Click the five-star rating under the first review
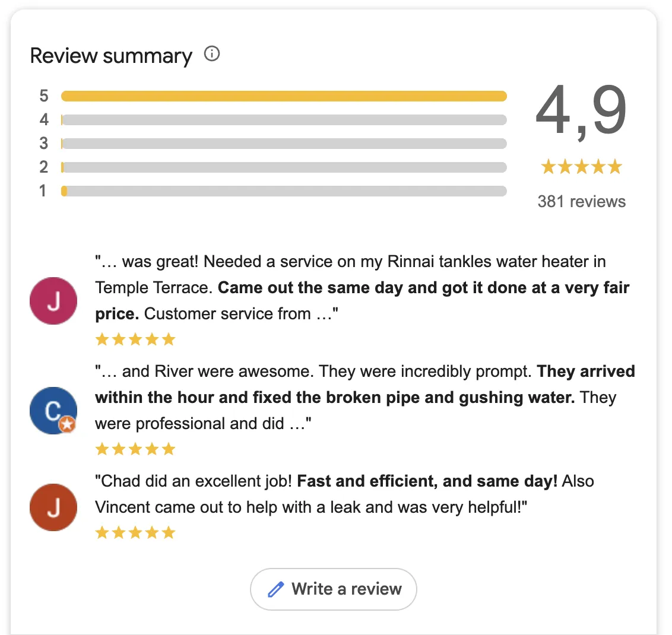672x635 pixels. [x=135, y=339]
